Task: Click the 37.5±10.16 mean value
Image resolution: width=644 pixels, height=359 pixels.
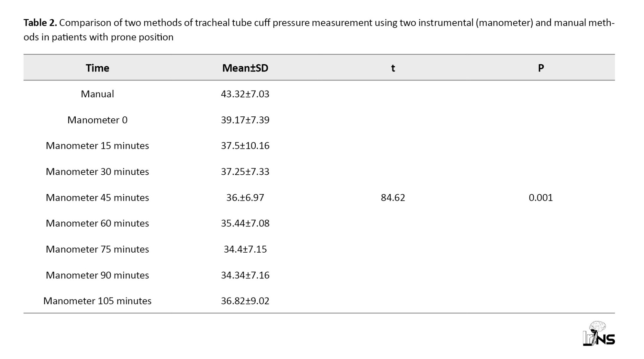Action: click(x=245, y=146)
